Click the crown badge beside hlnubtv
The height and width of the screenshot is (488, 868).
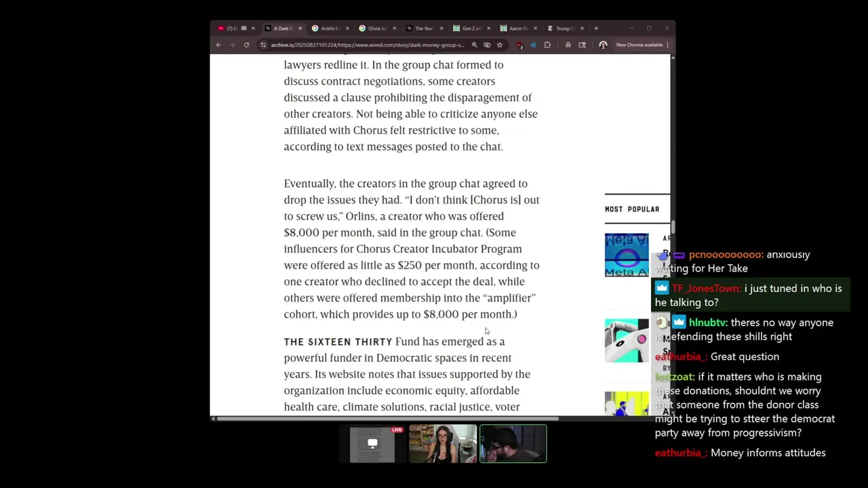point(679,323)
